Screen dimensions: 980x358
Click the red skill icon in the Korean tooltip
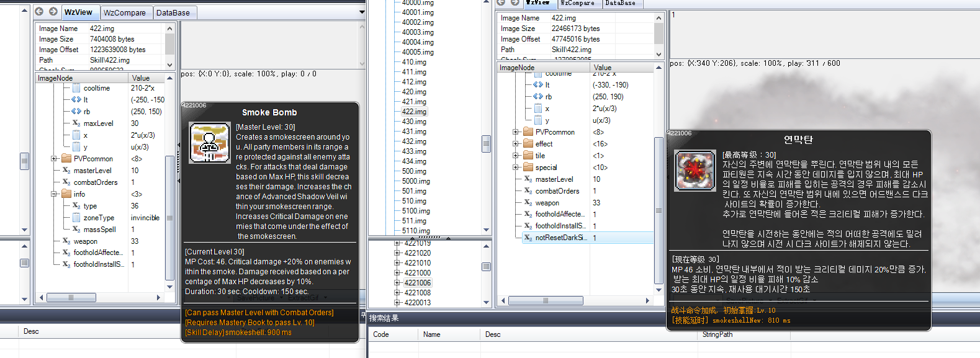pyautogui.click(x=695, y=170)
